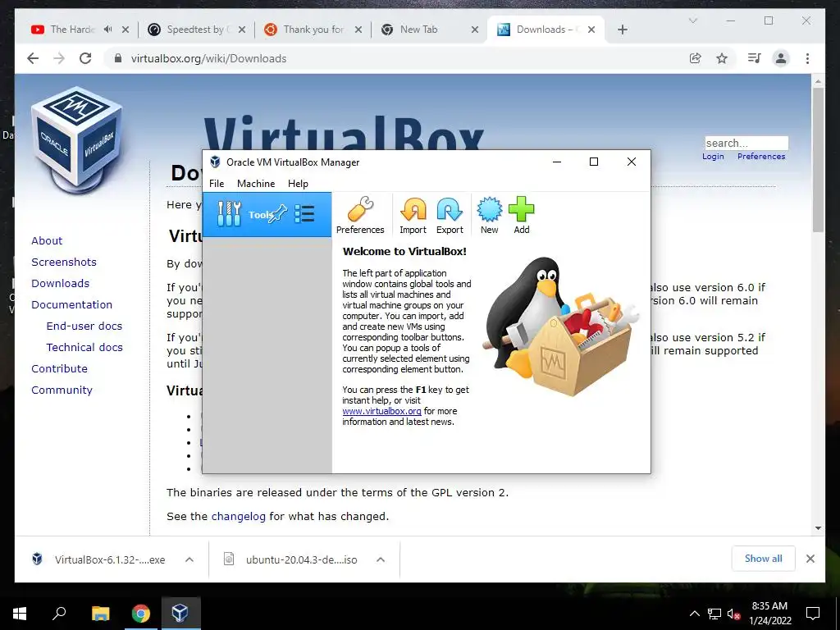Click Chrome's forward arrow
This screenshot has width=840, height=630.
59,58
